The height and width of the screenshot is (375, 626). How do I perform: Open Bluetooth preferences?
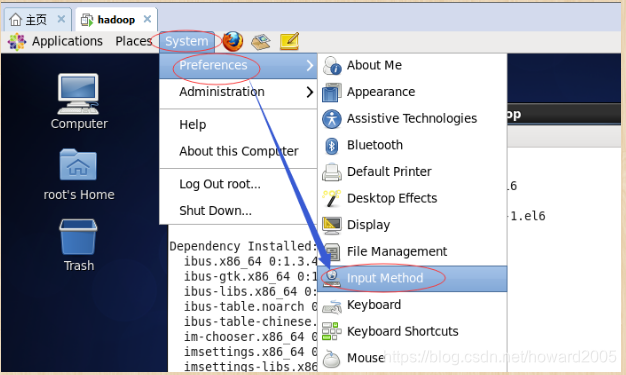pos(412,145)
